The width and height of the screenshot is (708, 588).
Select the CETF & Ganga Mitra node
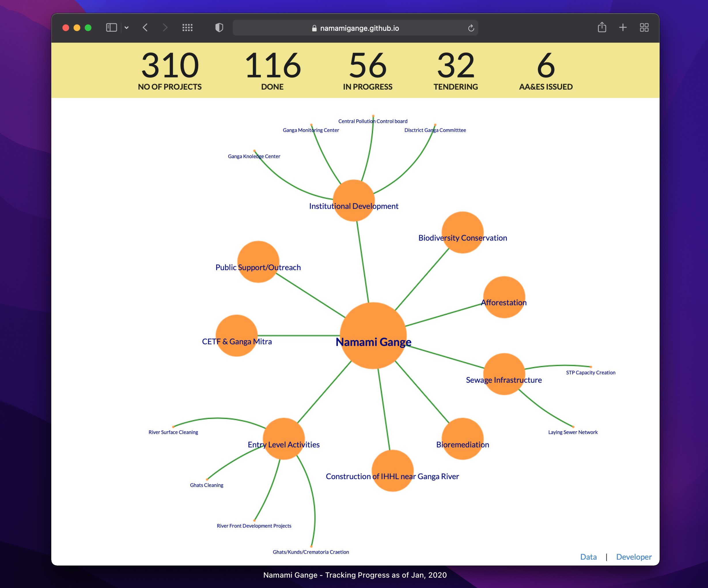coord(237,336)
